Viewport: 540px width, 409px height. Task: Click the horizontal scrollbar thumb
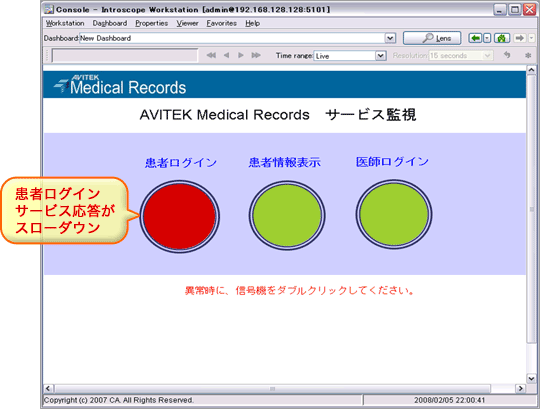click(272, 388)
